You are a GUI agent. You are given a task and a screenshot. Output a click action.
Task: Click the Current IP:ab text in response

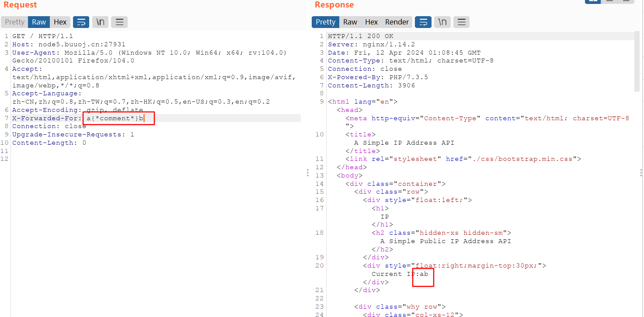tap(400, 274)
